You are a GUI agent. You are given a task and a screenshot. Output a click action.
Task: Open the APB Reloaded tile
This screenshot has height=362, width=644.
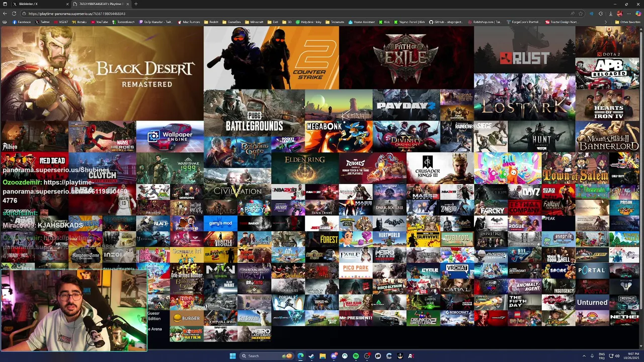pos(607,73)
